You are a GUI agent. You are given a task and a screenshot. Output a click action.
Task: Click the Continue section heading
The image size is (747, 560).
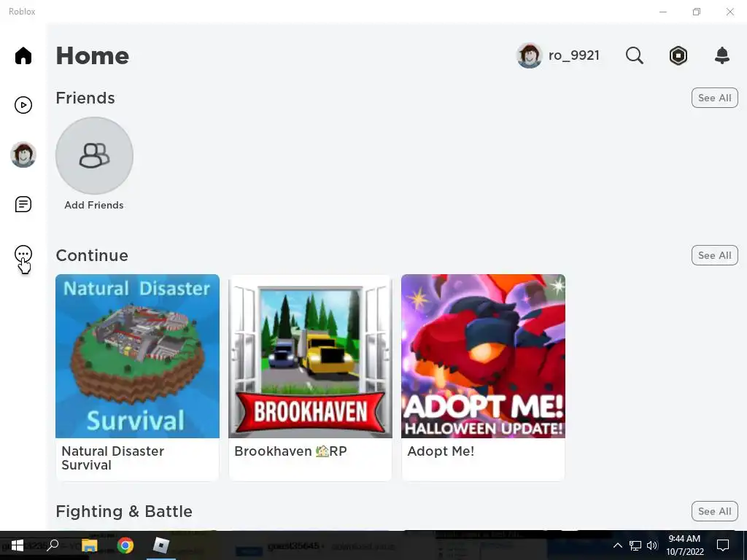pyautogui.click(x=92, y=256)
